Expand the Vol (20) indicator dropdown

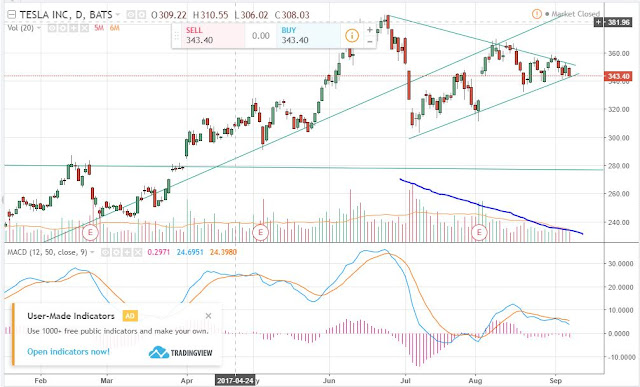click(39, 28)
